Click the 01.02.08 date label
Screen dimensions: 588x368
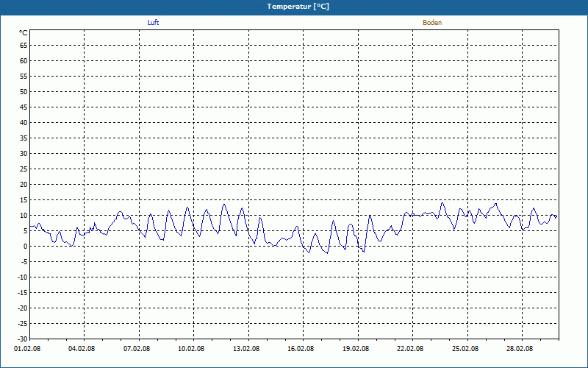pos(27,349)
